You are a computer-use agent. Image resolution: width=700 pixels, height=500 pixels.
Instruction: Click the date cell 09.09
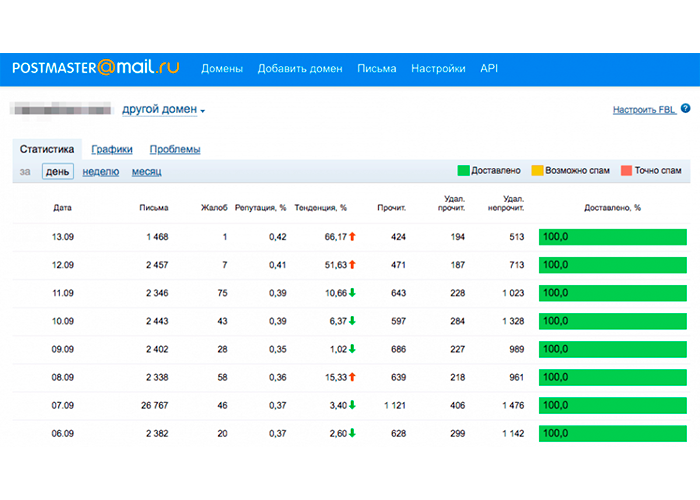tap(62, 350)
